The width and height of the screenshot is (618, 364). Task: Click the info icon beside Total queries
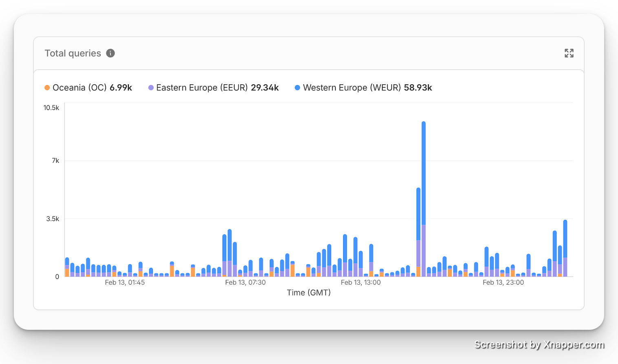(110, 53)
